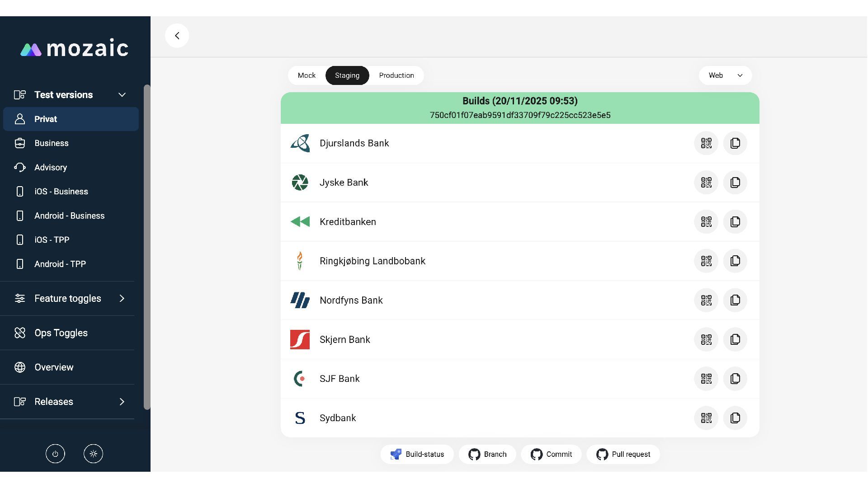Show QR code for Kreditbanken
The image size is (868, 488).
tap(706, 222)
